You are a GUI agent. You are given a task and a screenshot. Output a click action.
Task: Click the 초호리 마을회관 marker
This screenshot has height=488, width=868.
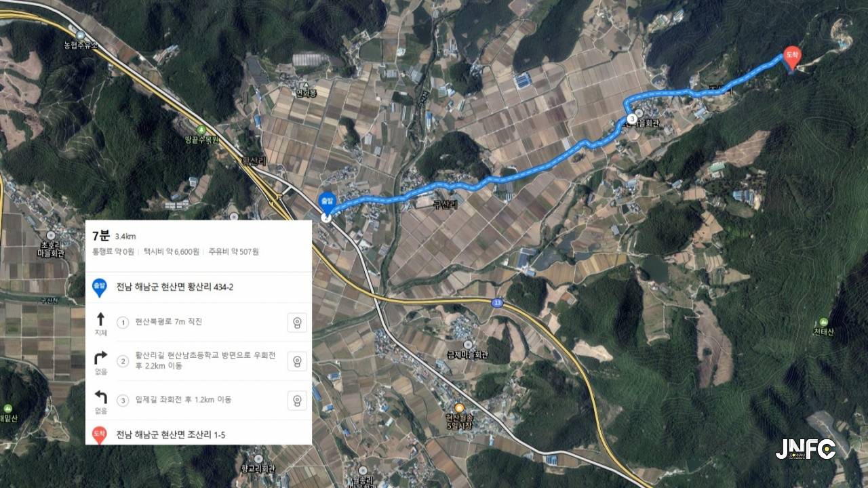tap(51, 235)
